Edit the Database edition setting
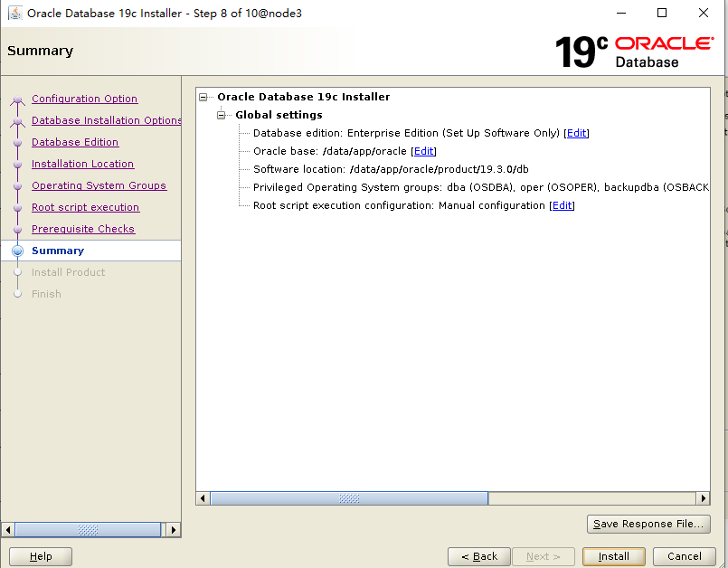 pos(576,133)
